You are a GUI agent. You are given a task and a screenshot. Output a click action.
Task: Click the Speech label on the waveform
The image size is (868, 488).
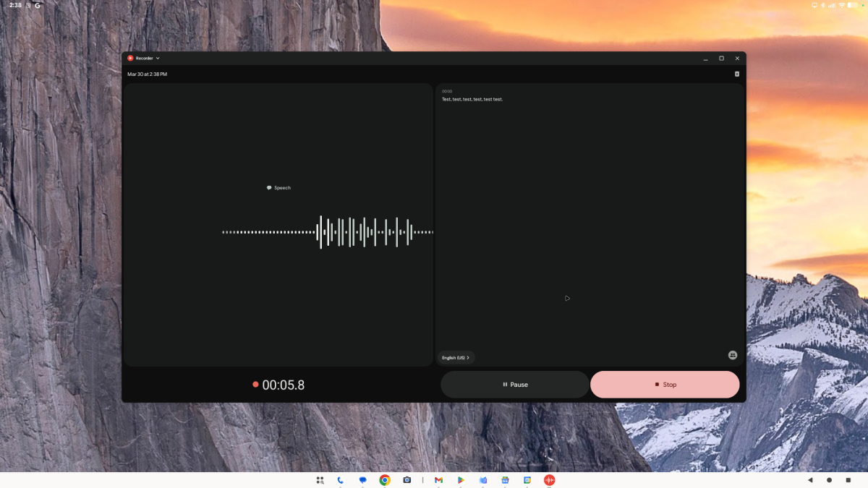coord(278,187)
